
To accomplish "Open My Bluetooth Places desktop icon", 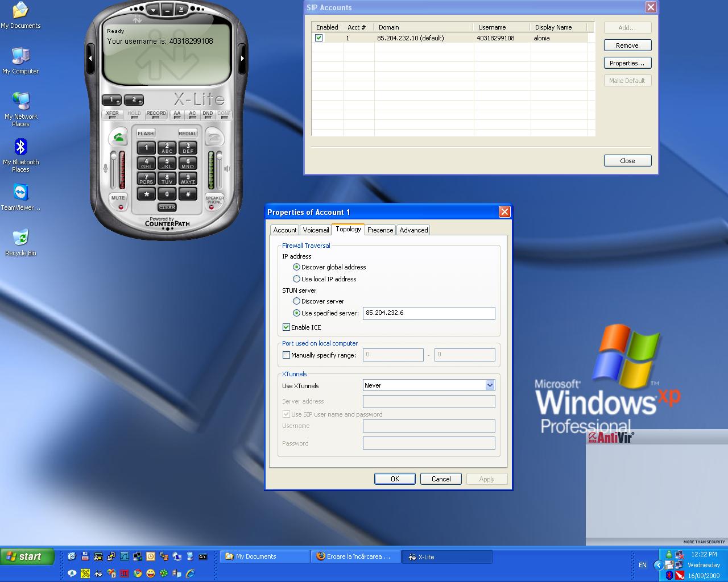I will click(x=20, y=156).
